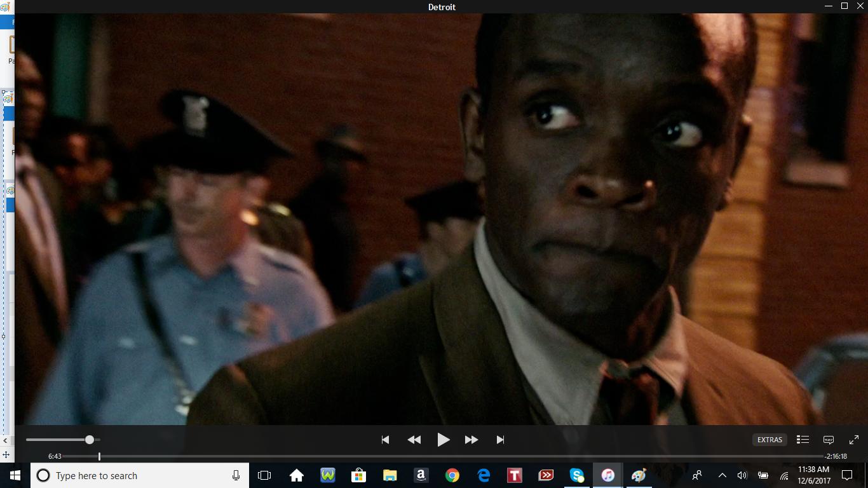Open the Wi-Fi network panel
The height and width of the screenshot is (488, 868).
pos(784,475)
